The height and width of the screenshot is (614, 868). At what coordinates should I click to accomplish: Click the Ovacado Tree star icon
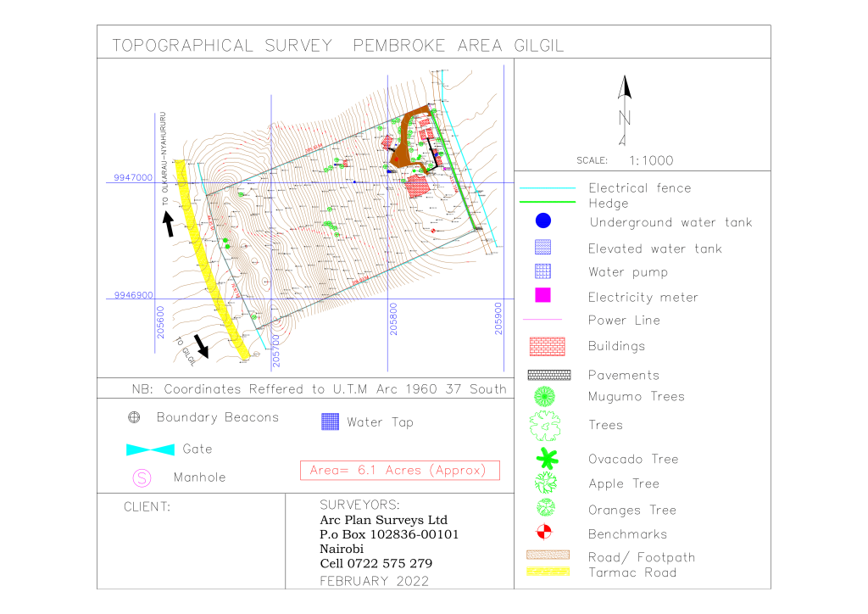(x=545, y=458)
